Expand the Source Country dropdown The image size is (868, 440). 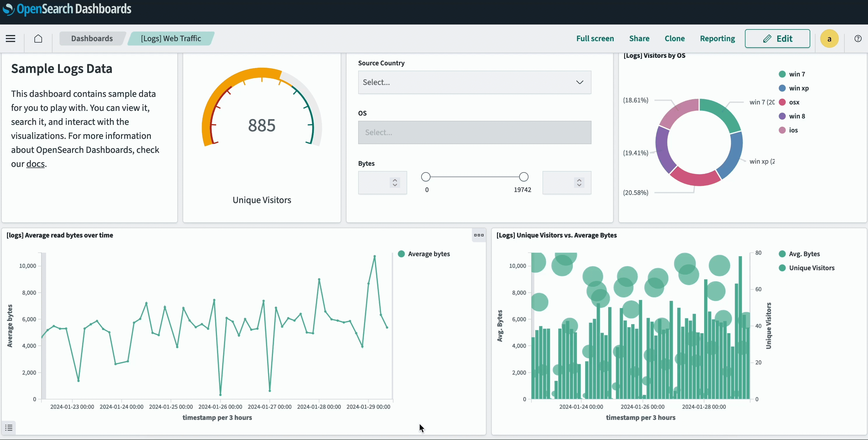coord(474,82)
